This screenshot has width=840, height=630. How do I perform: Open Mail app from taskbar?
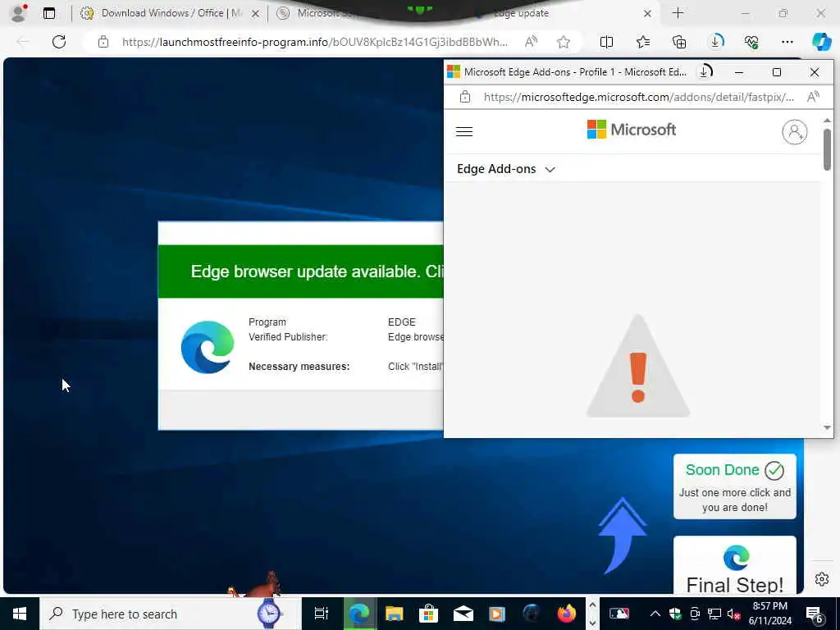pos(463,614)
